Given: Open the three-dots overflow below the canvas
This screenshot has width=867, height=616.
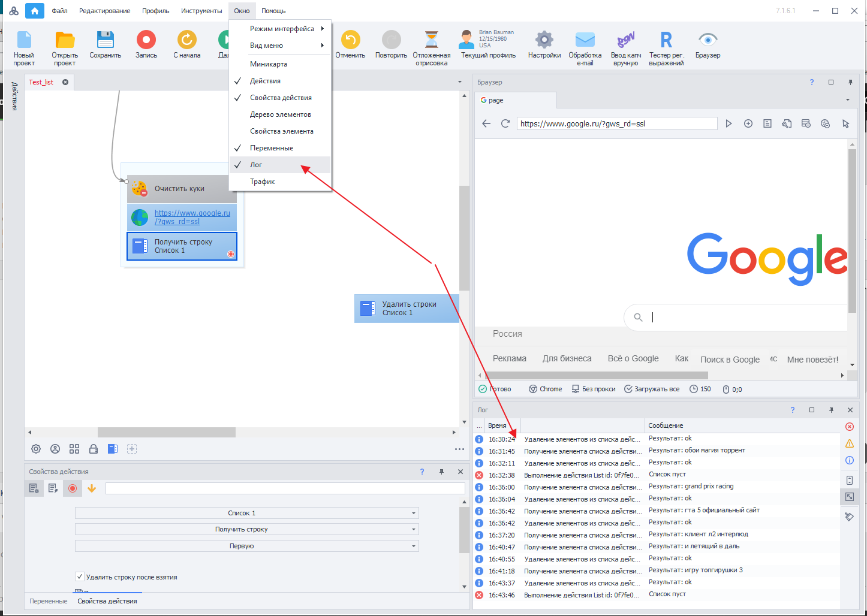Looking at the screenshot, I should coord(459,449).
